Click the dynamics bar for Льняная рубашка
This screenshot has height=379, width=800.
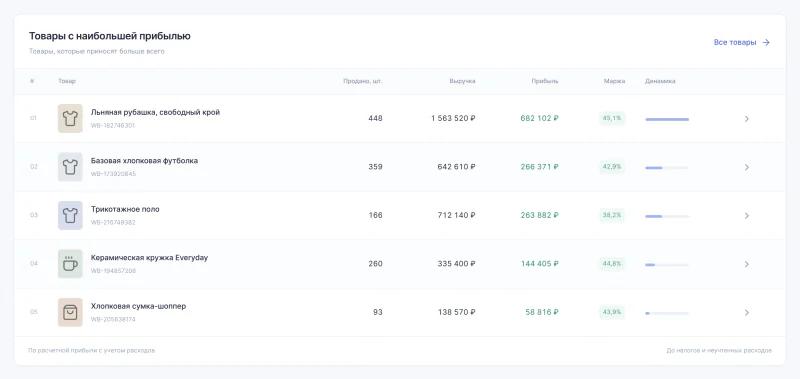click(667, 119)
